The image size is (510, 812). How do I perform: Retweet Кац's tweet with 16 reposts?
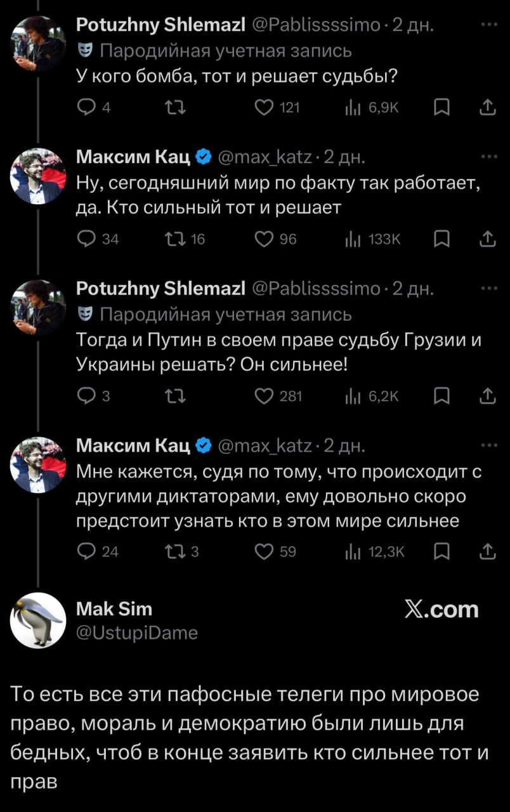(173, 239)
